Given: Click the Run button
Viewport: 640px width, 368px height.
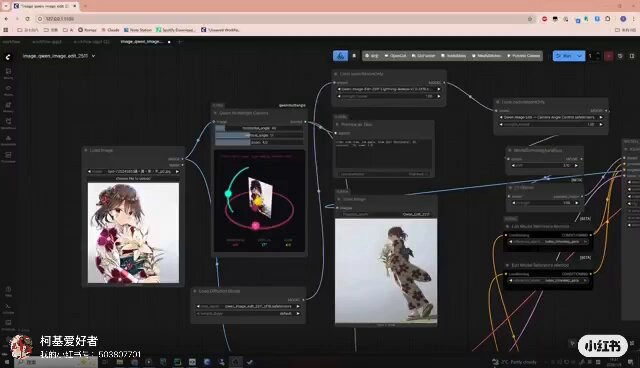Looking at the screenshot, I should click(564, 56).
